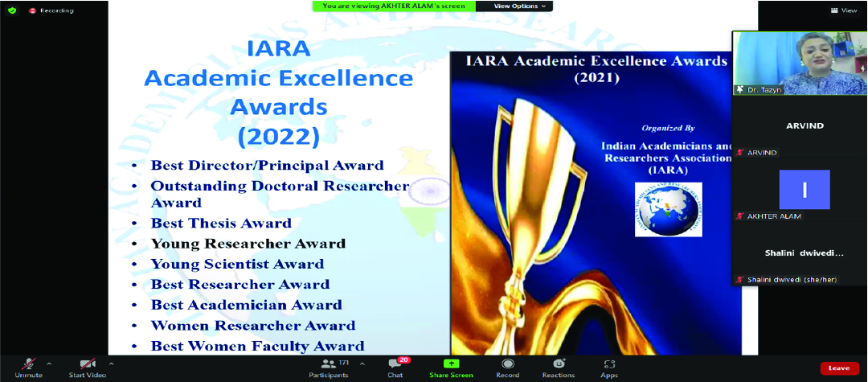Expand the arrow next to Participants
This screenshot has height=382, width=868.
[362, 364]
